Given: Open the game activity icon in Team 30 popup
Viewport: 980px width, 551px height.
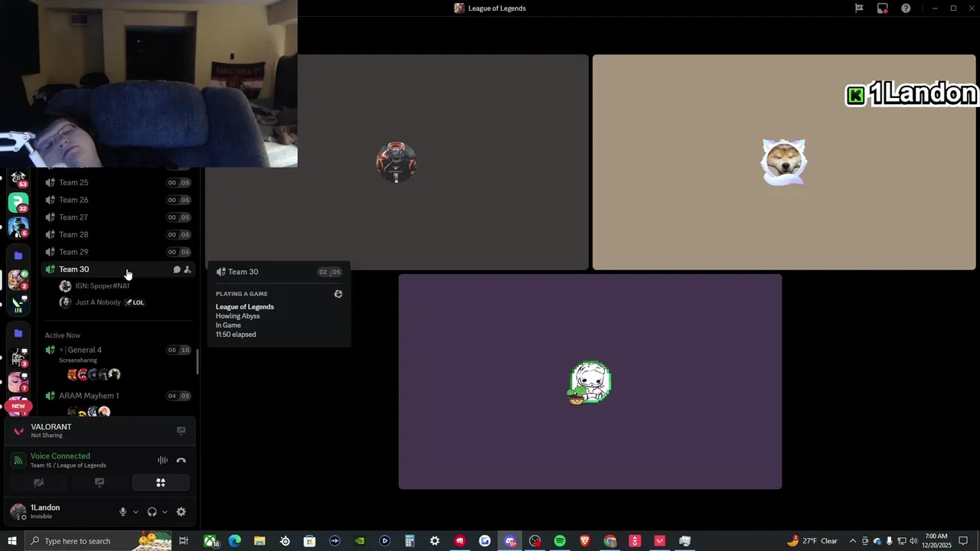Looking at the screenshot, I should tap(338, 294).
